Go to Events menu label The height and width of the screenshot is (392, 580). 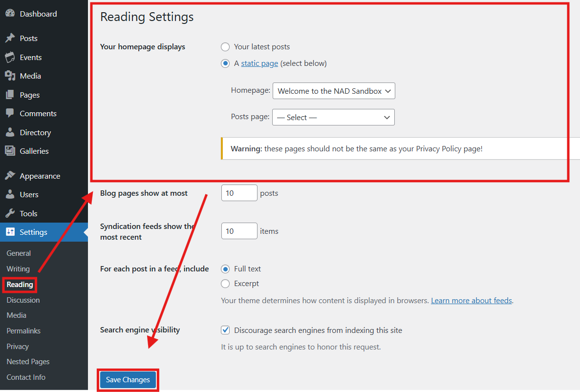[31, 57]
